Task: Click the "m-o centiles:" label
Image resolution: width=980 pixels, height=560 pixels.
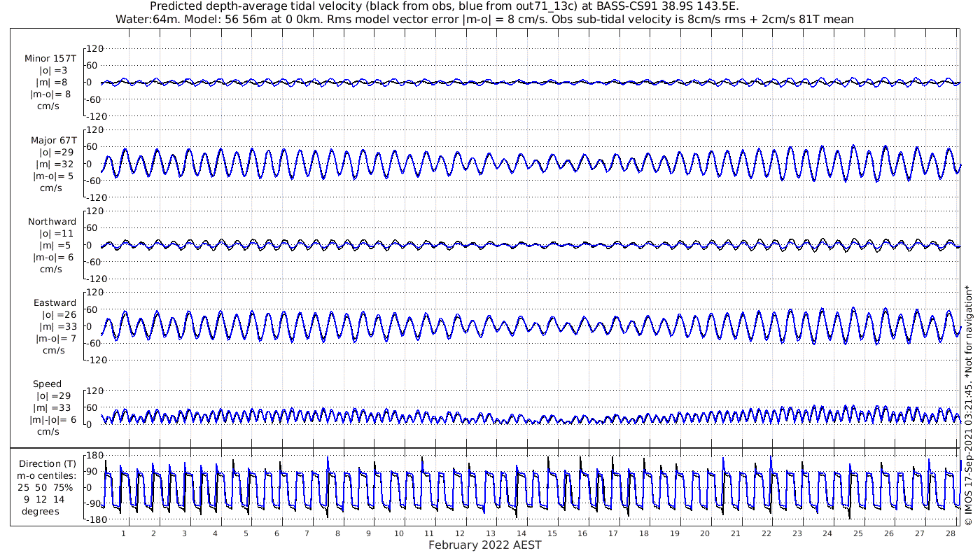Action: tap(47, 475)
